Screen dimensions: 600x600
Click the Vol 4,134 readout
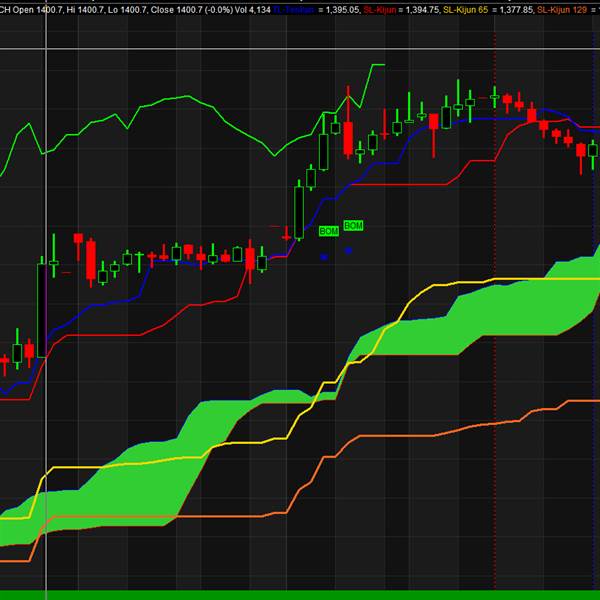[x=252, y=10]
